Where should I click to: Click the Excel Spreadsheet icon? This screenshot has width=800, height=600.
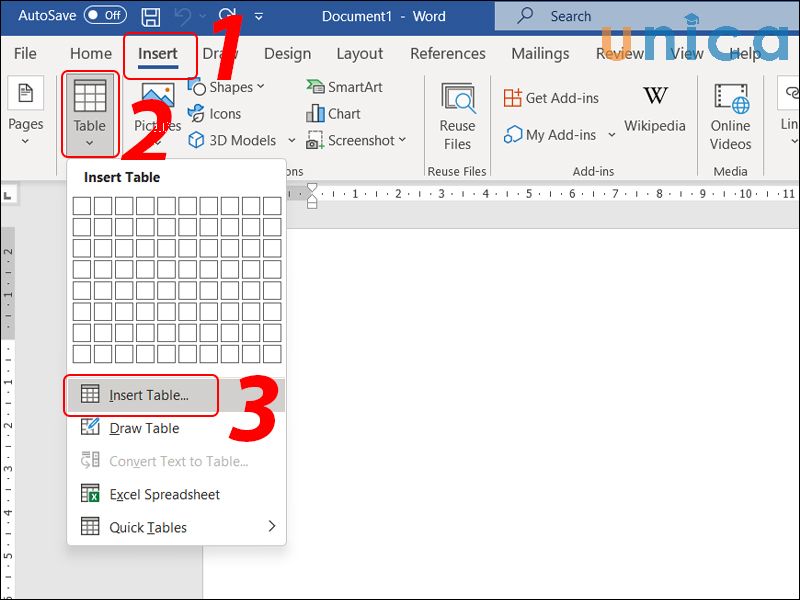90,493
